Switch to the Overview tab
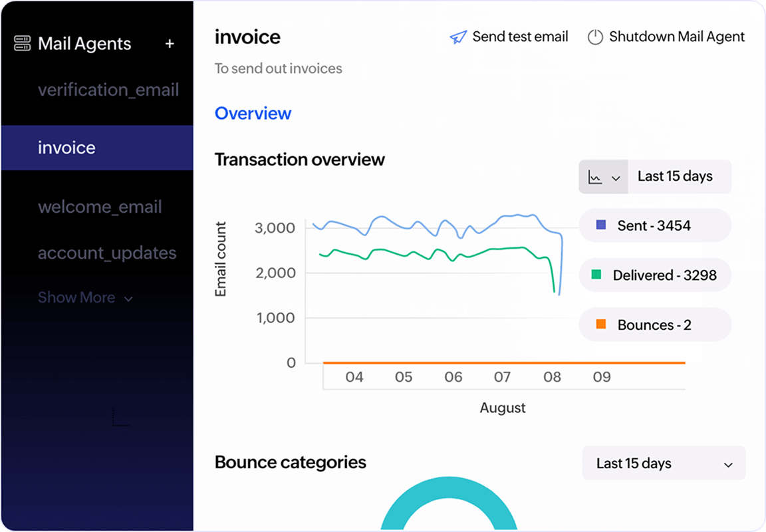766x532 pixels. [253, 113]
